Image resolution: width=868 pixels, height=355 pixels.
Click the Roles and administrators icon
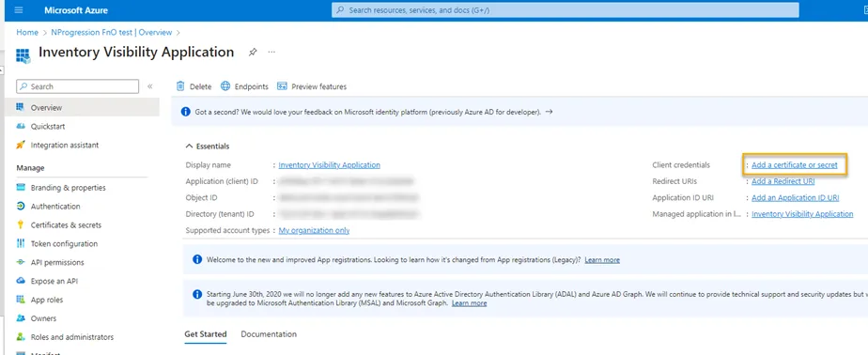21,337
